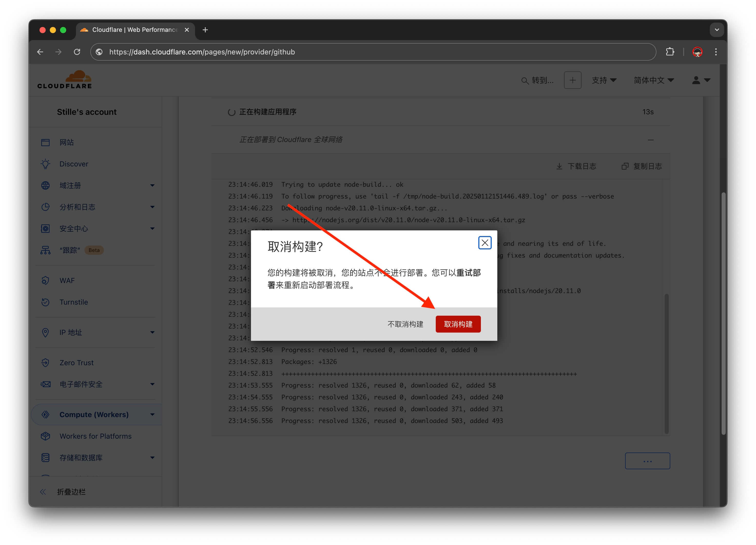Click the … more options button
The width and height of the screenshot is (756, 545).
647,461
